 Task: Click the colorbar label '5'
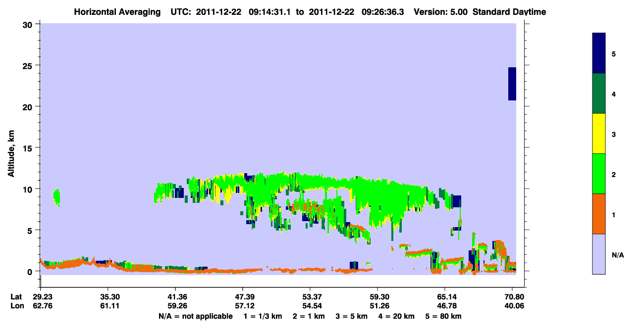pyautogui.click(x=614, y=53)
